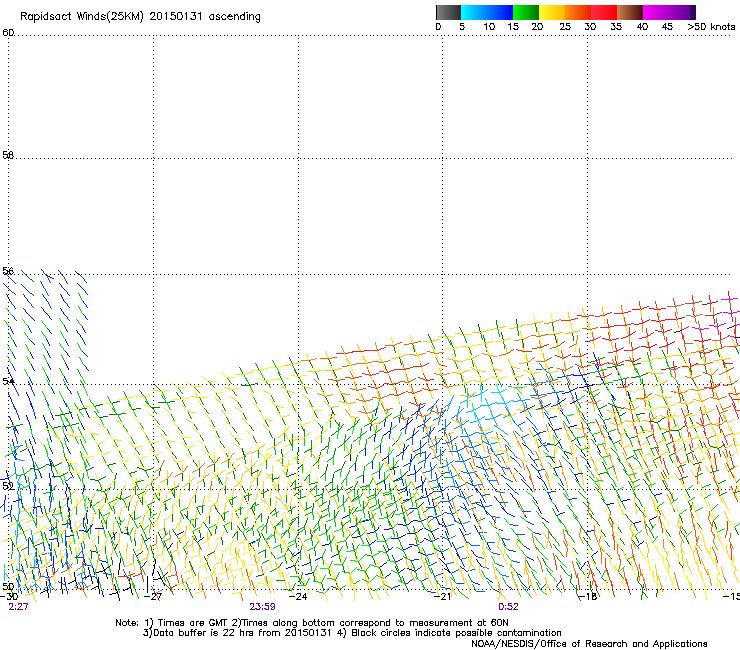Click the '>50 knots' legend label
This screenshot has width=740, height=650.
[711, 27]
